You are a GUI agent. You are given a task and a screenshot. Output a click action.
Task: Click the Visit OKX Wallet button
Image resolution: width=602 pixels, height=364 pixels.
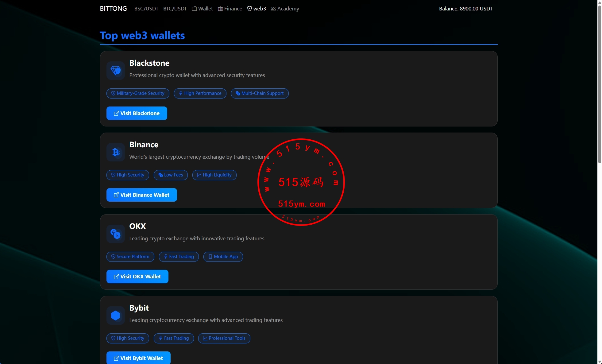click(x=137, y=277)
